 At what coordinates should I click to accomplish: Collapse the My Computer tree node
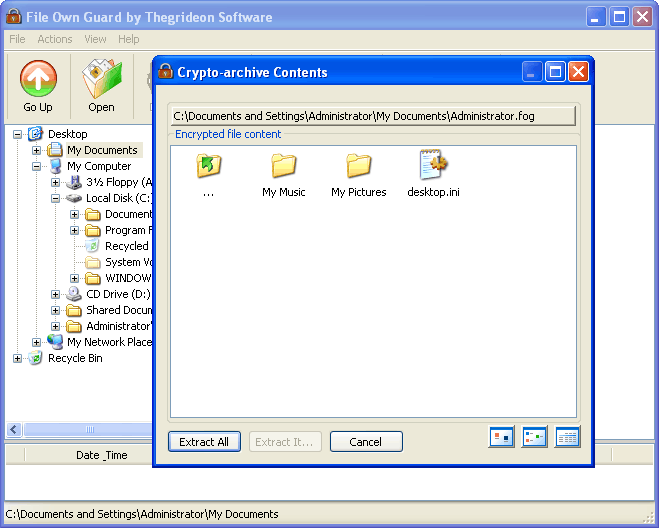[37, 166]
